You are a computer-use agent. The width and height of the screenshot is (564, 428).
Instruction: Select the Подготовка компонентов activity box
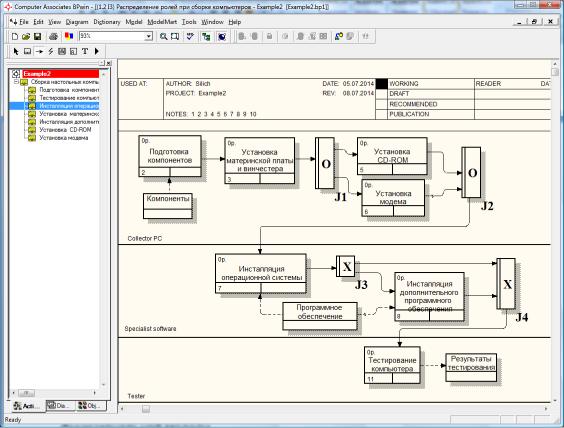point(170,156)
